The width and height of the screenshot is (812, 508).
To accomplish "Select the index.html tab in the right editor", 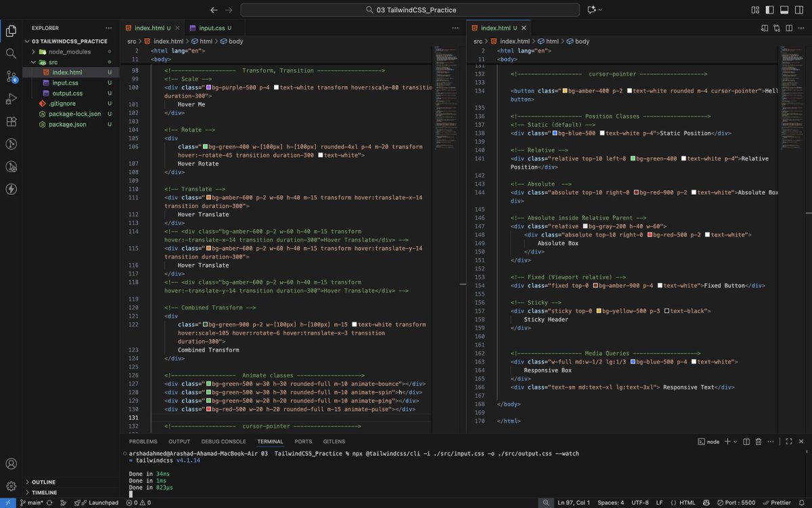I will (499, 28).
